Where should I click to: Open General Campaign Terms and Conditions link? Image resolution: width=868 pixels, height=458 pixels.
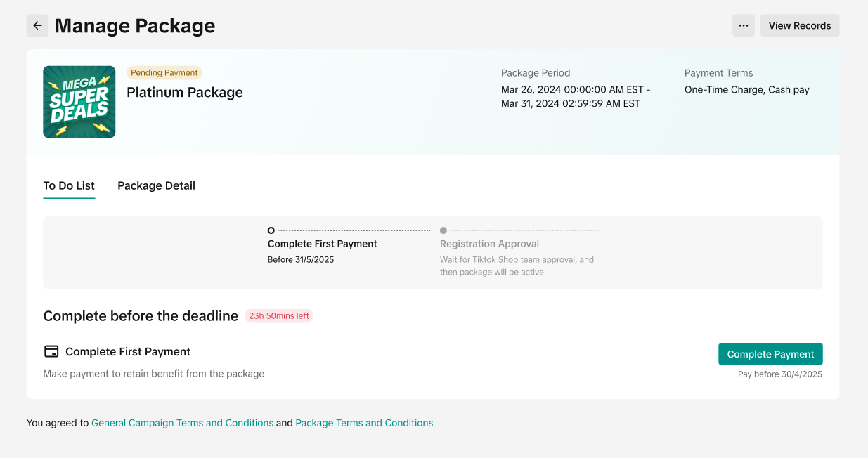182,423
